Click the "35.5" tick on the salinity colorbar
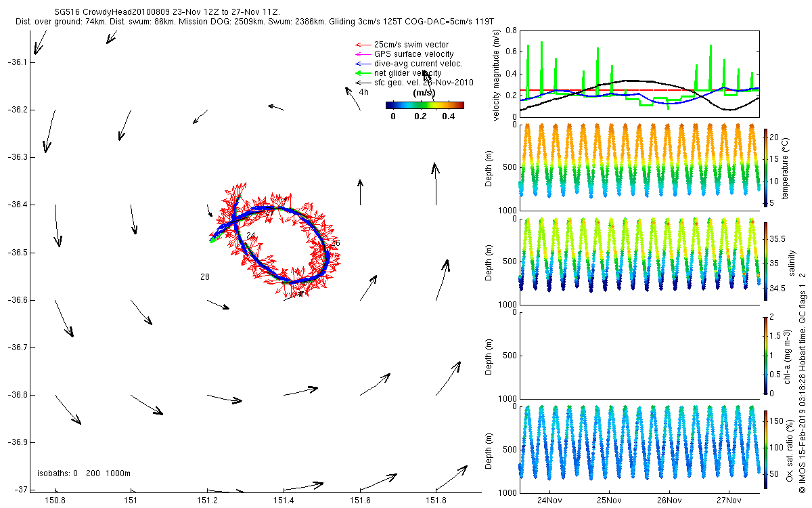 (x=777, y=238)
